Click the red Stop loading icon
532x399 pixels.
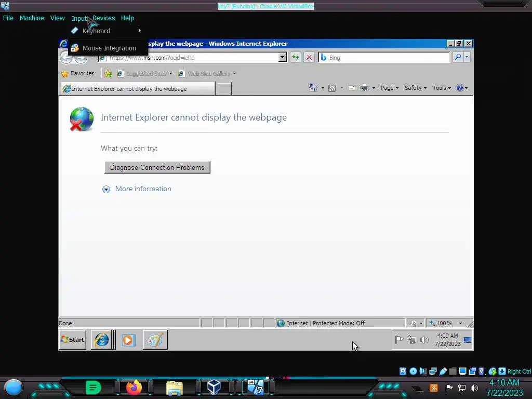309,57
